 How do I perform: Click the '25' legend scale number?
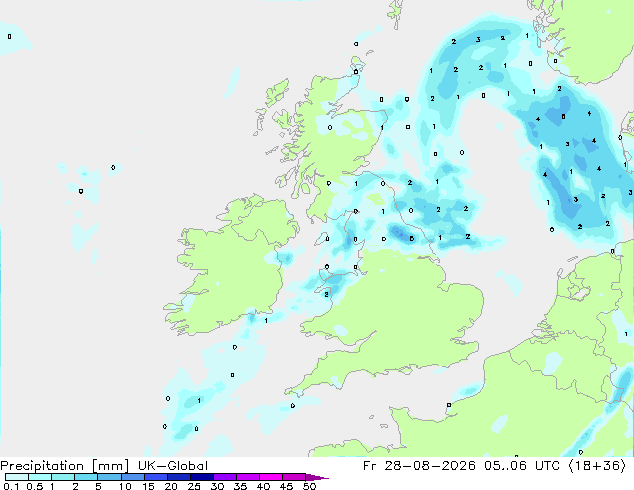(194, 486)
